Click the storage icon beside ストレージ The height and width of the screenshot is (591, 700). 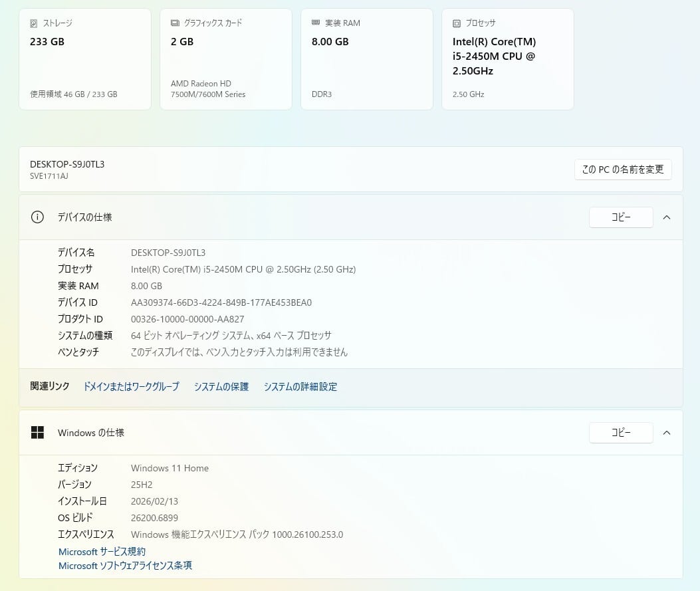click(34, 23)
